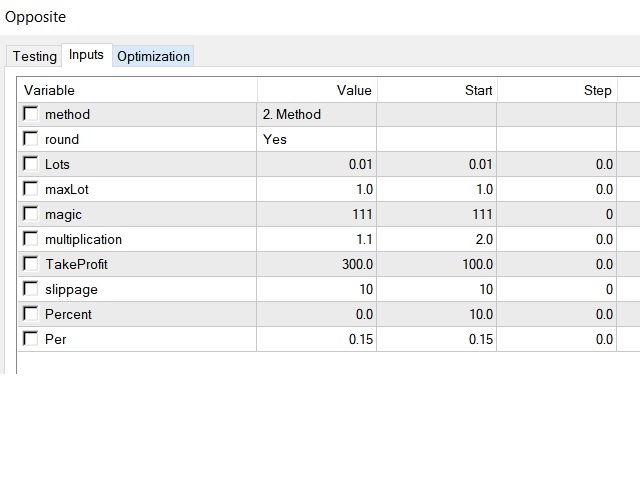Image resolution: width=640 pixels, height=480 pixels.
Task: Enable the magic variable checkbox
Action: (x=31, y=215)
